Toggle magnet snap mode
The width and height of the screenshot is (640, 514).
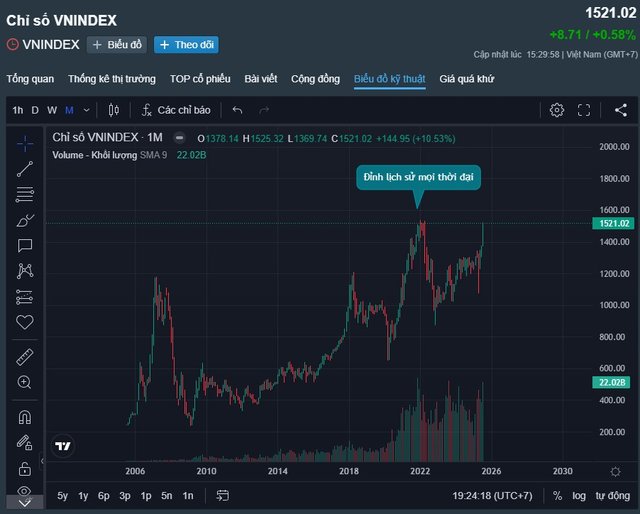25,417
